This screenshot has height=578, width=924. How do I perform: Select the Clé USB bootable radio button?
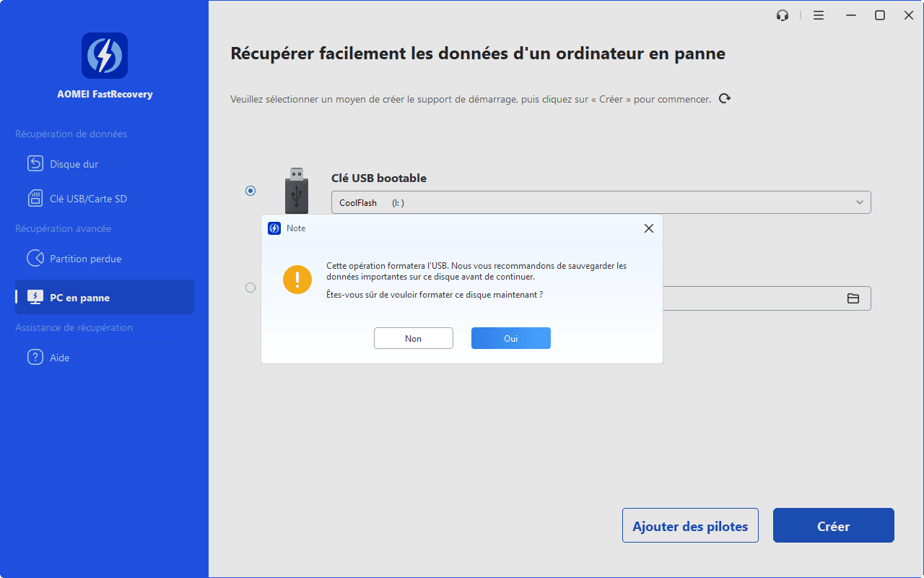[x=250, y=191]
